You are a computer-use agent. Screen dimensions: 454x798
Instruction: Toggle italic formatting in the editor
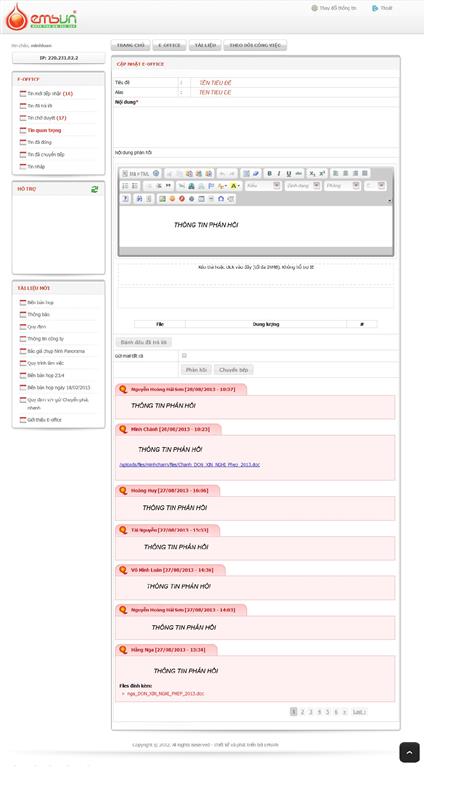click(x=279, y=174)
